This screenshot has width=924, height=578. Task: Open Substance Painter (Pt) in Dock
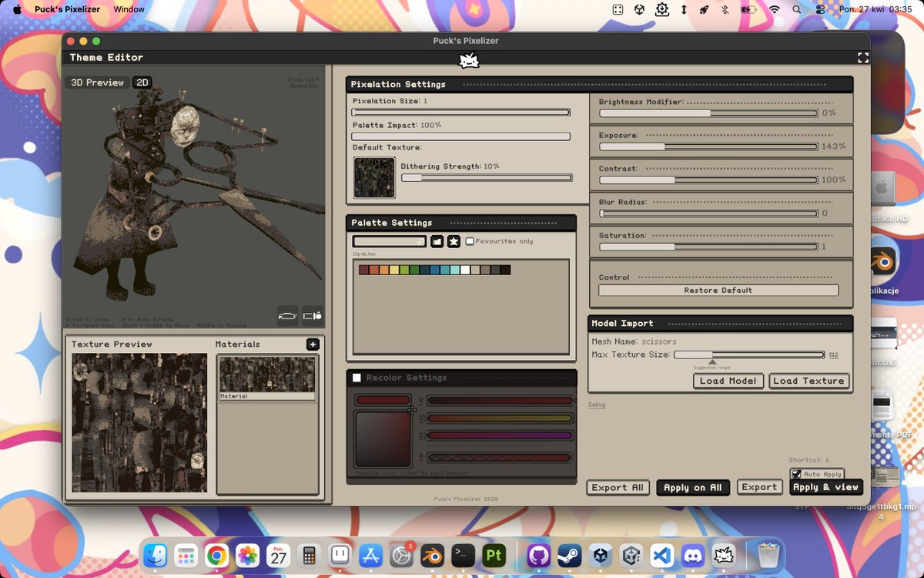coord(493,555)
